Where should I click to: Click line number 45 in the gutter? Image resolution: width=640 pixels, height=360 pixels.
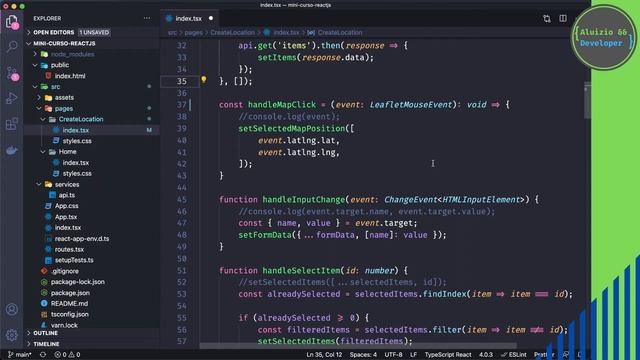182,200
